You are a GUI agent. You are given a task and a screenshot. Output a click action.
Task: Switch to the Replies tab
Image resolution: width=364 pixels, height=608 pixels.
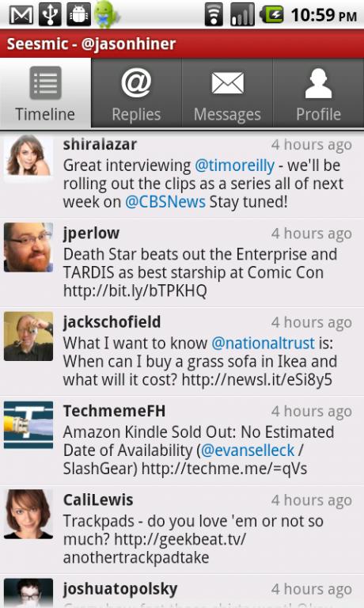[x=136, y=93]
